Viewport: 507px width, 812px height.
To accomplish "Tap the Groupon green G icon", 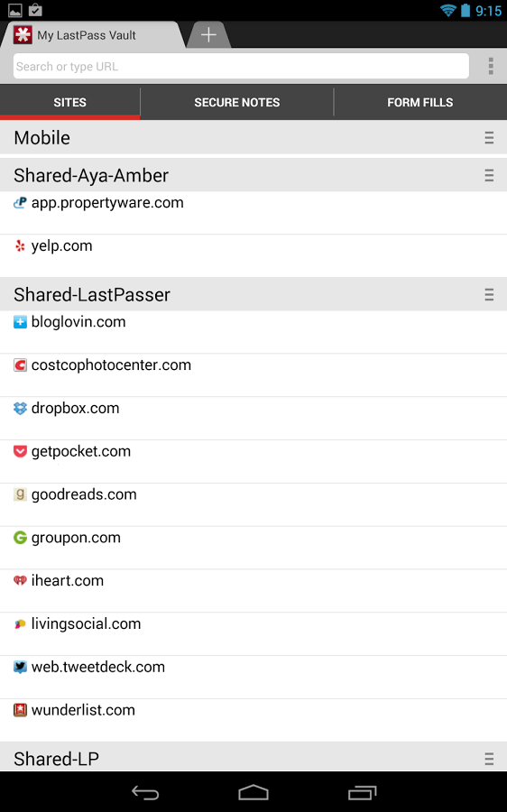I will 20,538.
